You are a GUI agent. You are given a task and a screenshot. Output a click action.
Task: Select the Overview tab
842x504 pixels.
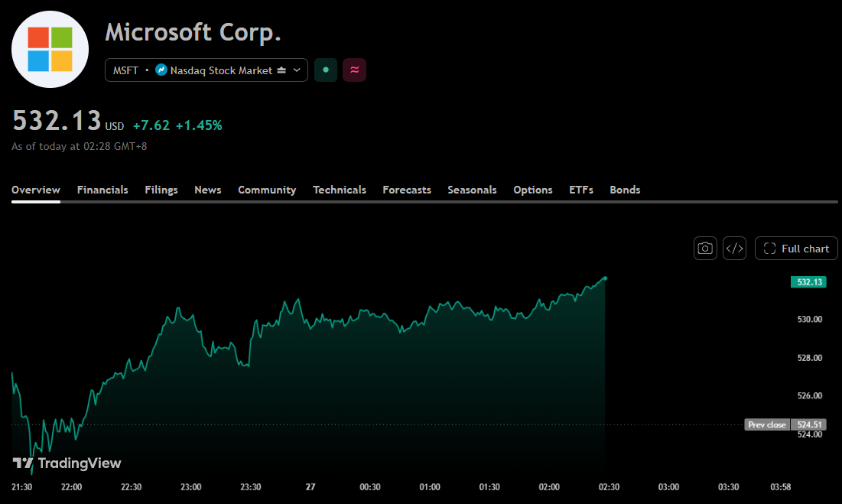point(36,190)
